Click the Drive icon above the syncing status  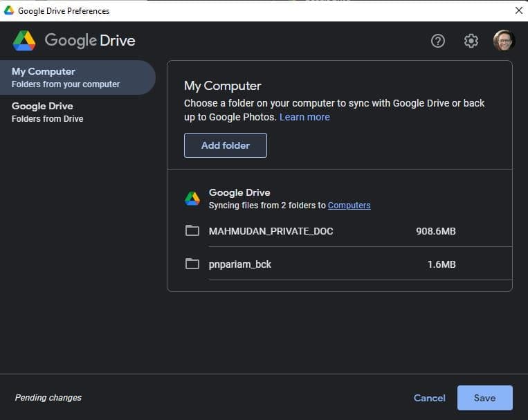point(192,199)
